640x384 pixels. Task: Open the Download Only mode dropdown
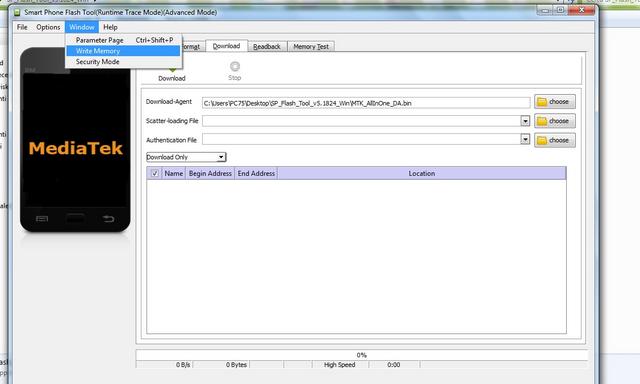click(x=186, y=157)
